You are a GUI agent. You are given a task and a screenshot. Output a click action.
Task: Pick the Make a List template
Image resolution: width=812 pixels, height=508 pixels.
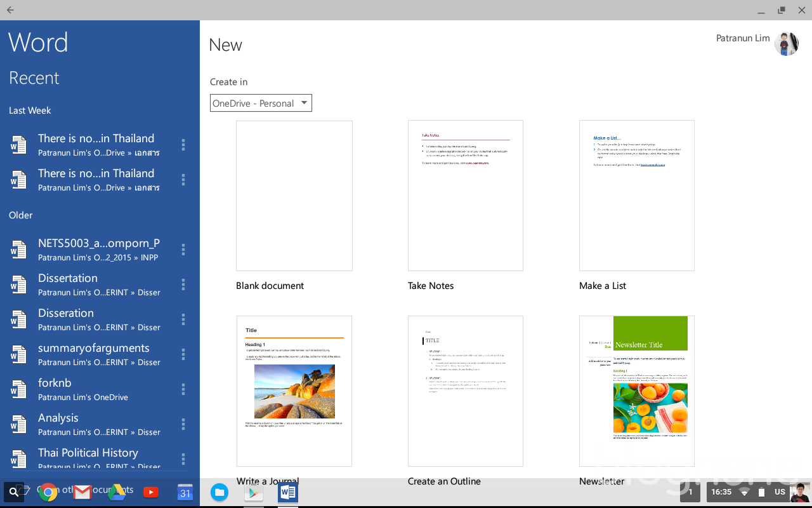(637, 196)
